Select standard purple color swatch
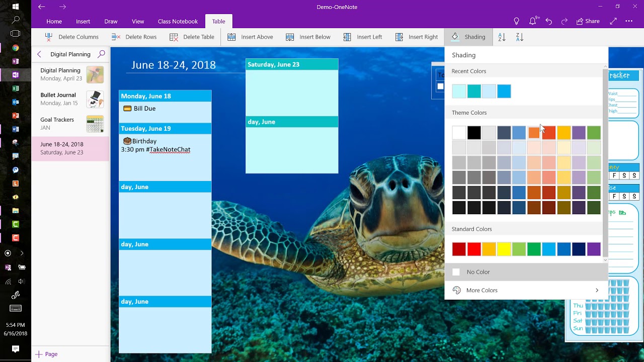Screen dimensions: 644x362 594,249
